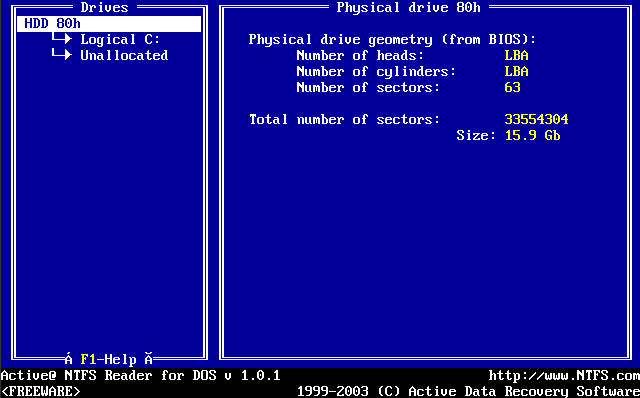
Task: Click the LBA value for cylinders
Action: pyautogui.click(x=516, y=71)
